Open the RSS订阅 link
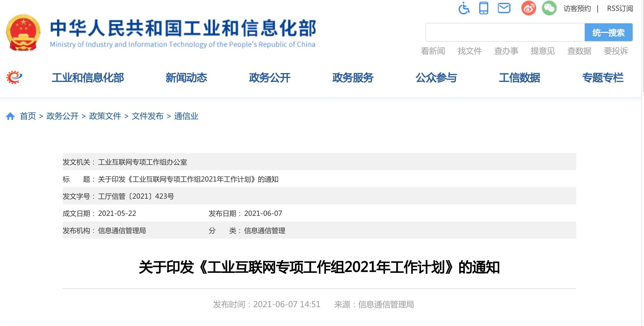Screen dimensions: 644x326 pos(620,9)
